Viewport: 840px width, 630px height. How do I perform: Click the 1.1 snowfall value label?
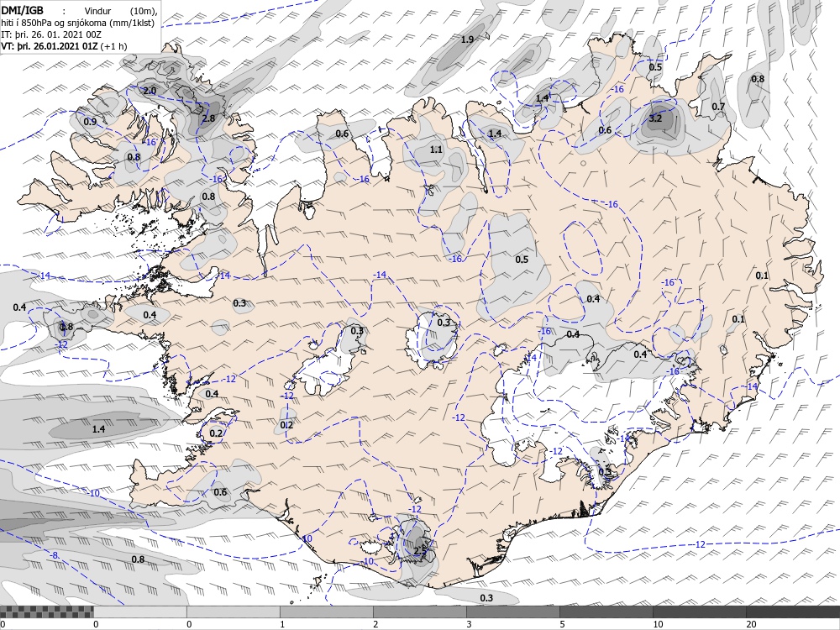tap(436, 150)
